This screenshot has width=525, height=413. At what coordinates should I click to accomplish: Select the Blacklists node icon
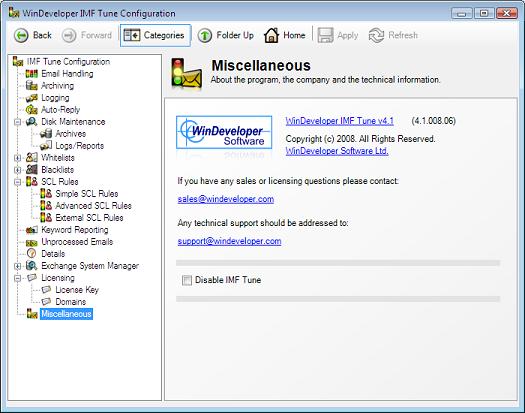click(x=32, y=170)
